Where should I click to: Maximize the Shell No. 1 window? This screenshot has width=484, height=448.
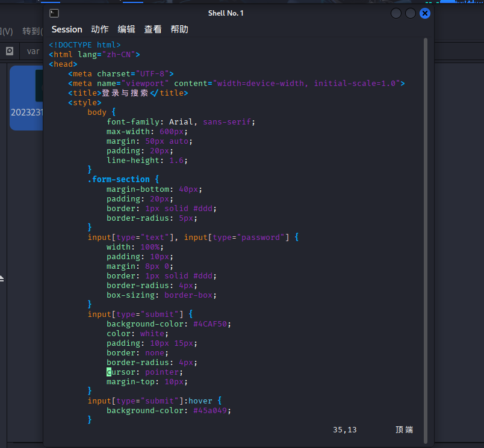pos(410,13)
